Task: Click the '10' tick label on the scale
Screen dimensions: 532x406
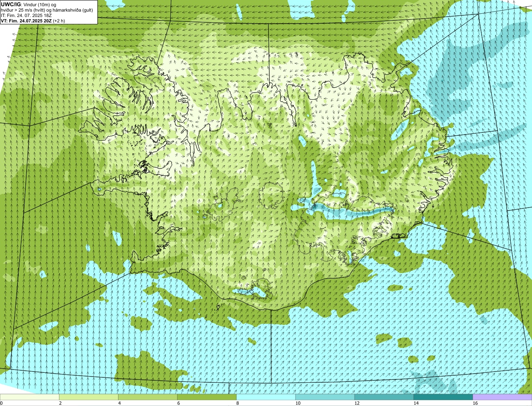Action: pos(298,403)
